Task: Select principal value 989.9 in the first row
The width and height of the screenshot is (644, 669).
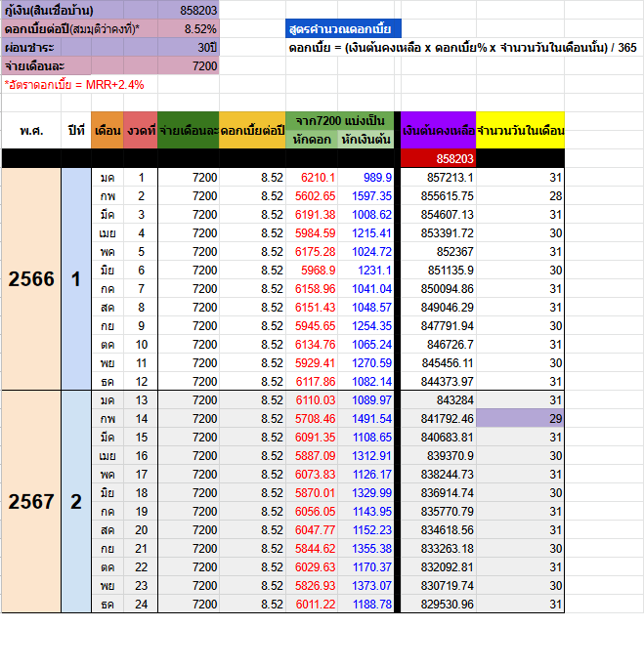Action: [365, 177]
